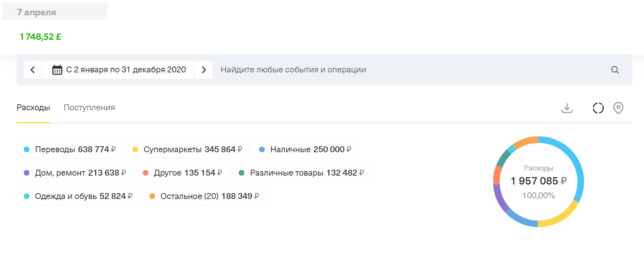The width and height of the screenshot is (644, 261).
Task: Filter by Различные товары category
Action: [301, 173]
